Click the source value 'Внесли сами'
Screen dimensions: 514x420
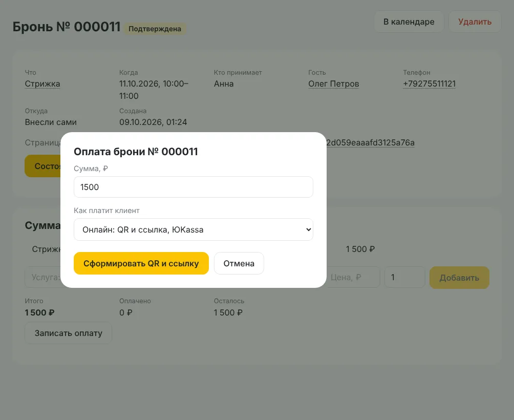(x=51, y=122)
